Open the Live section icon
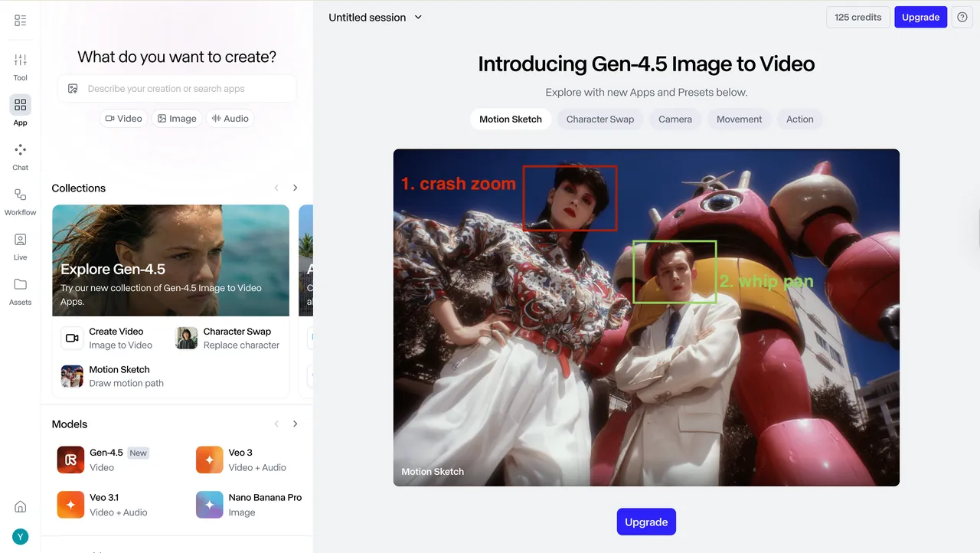Viewport: 980px width, 553px height. coord(20,241)
